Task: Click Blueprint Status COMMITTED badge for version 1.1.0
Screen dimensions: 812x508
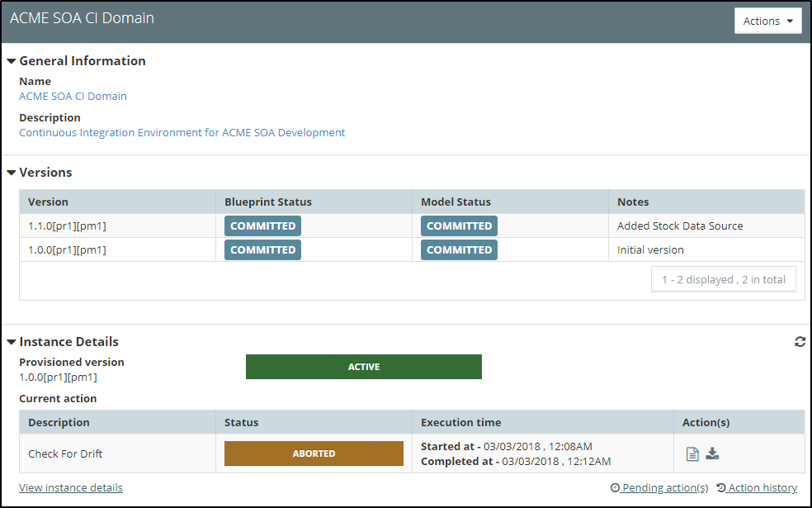Action: pos(262,226)
